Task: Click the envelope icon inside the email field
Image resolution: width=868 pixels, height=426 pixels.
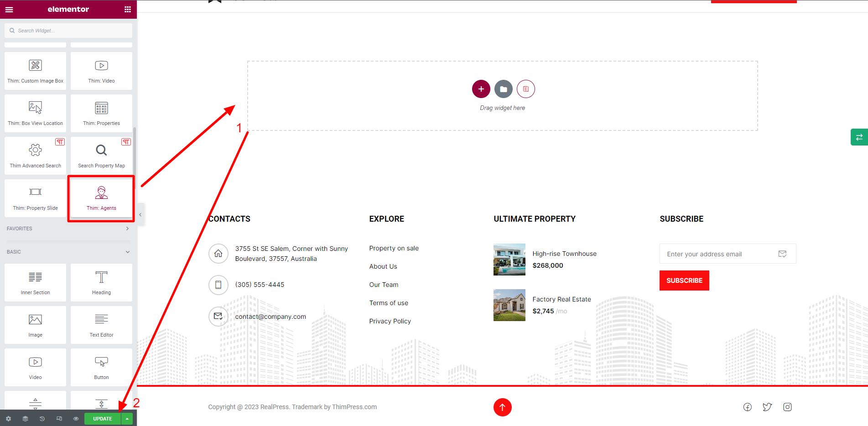Action: 782,254
